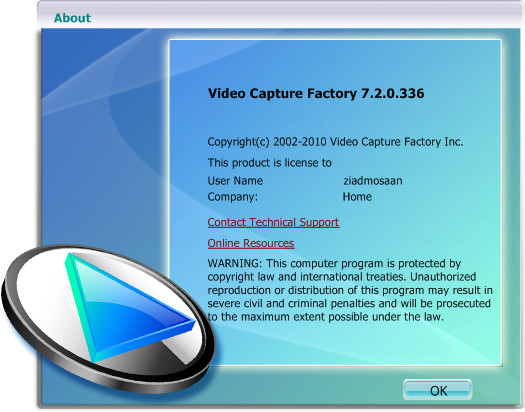The height and width of the screenshot is (412, 525).
Task: Select the Home company value
Action: [x=357, y=196]
